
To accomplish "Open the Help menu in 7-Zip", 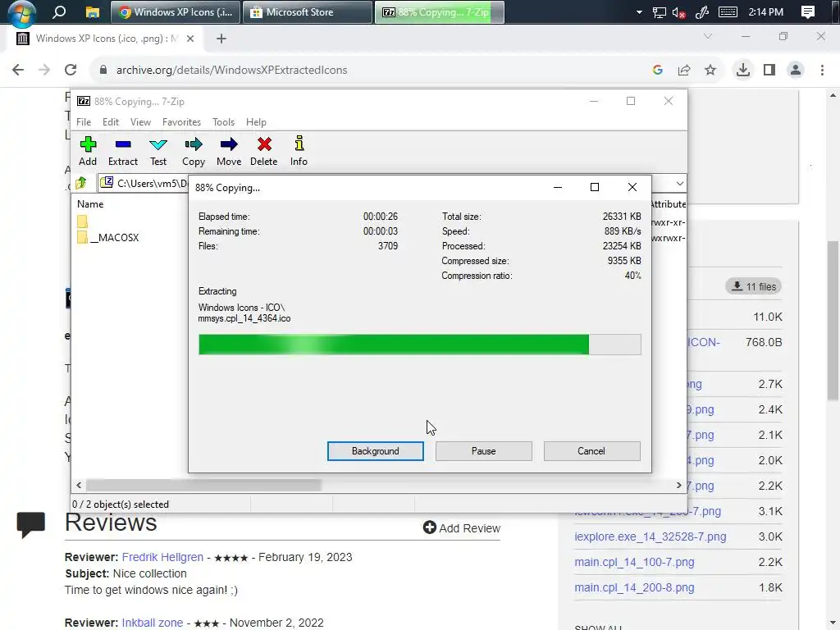I will tap(256, 122).
